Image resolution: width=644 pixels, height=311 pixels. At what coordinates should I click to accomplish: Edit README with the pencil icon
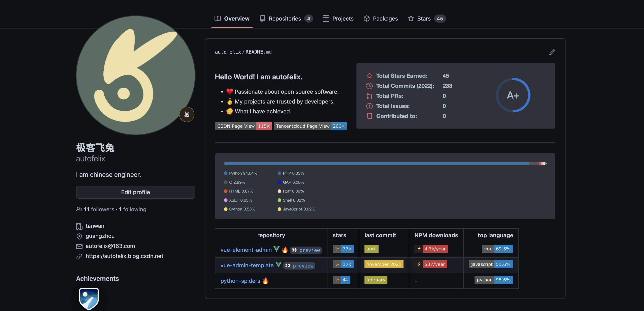pos(552,52)
